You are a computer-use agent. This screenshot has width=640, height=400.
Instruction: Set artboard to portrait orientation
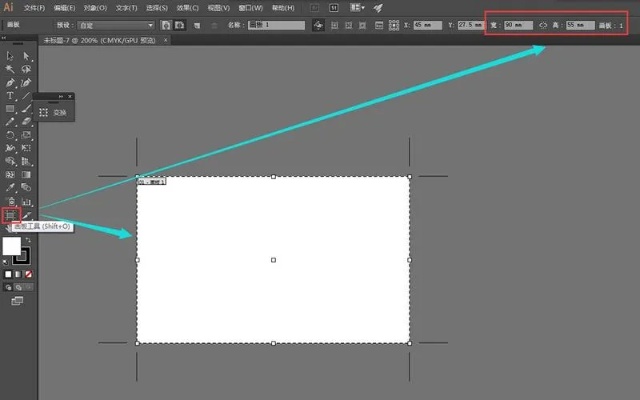[166, 25]
